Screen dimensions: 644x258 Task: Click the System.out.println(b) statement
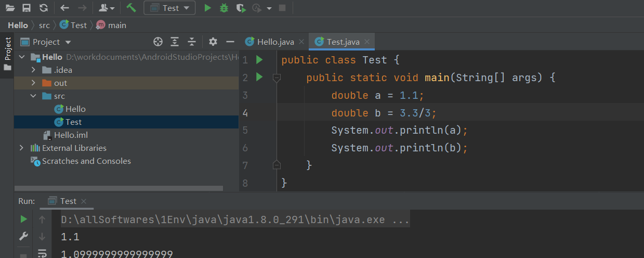[x=400, y=148]
